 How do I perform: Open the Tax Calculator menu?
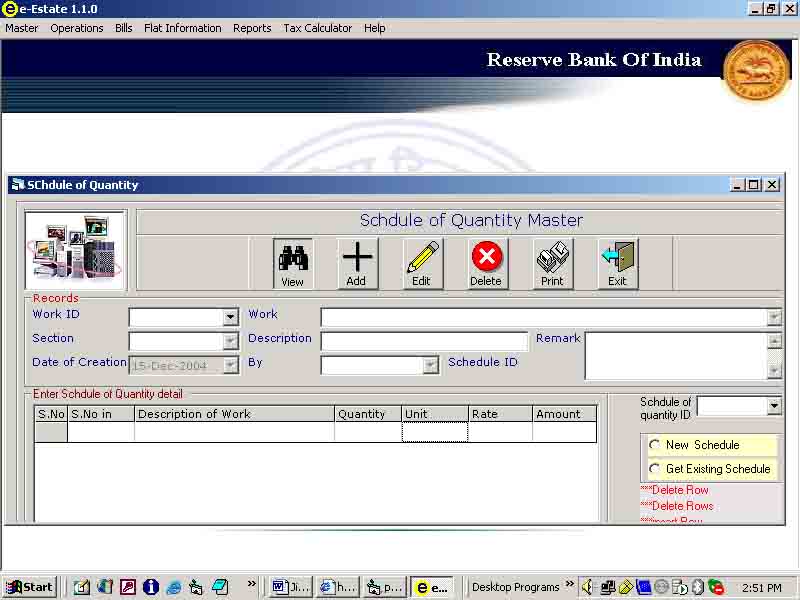pyautogui.click(x=317, y=29)
